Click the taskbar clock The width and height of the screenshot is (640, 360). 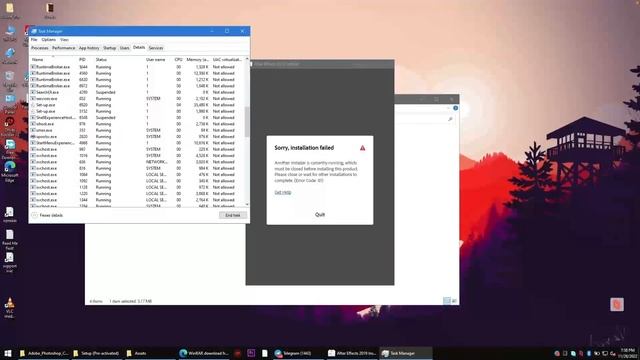627,353
